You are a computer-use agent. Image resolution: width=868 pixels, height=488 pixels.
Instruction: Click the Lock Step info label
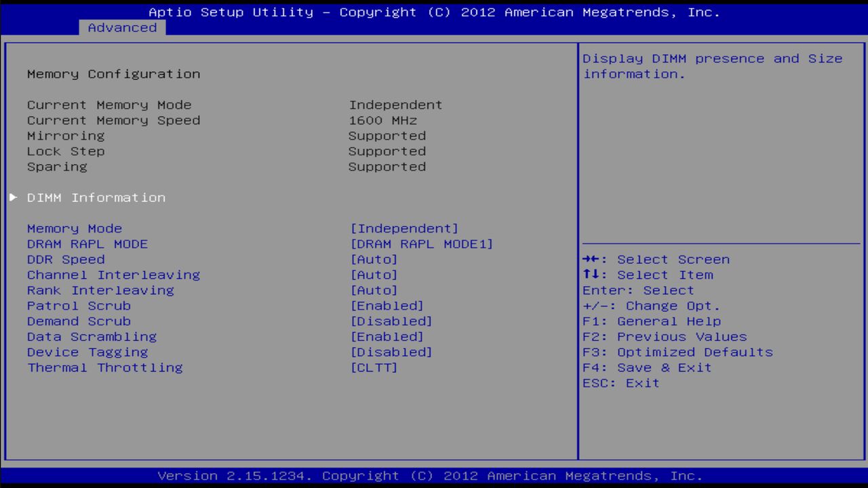click(66, 151)
